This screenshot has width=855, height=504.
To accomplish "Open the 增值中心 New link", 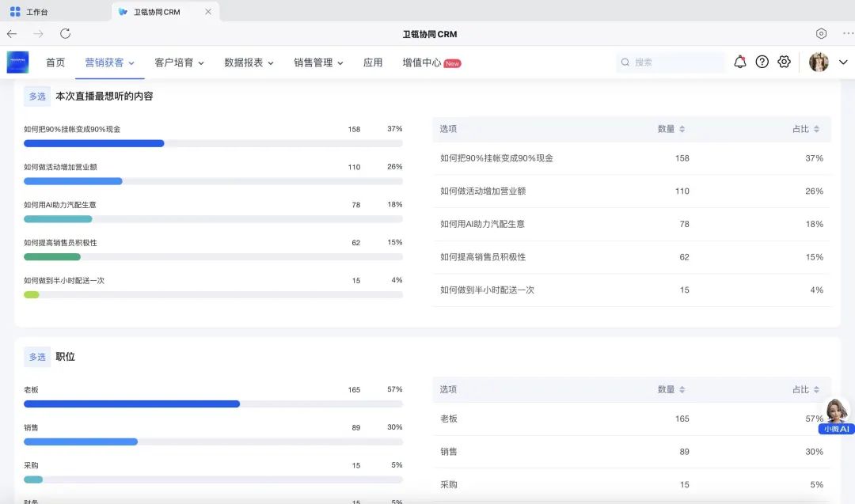I will [431, 63].
